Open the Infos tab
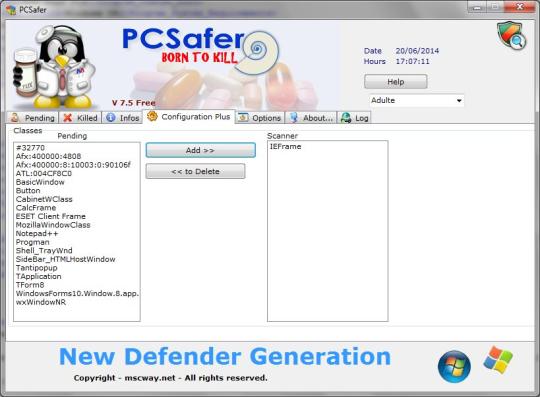 pyautogui.click(x=122, y=118)
